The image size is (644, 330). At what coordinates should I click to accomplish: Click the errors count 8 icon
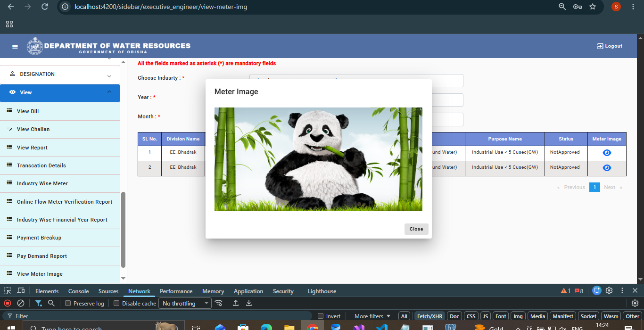(578, 291)
